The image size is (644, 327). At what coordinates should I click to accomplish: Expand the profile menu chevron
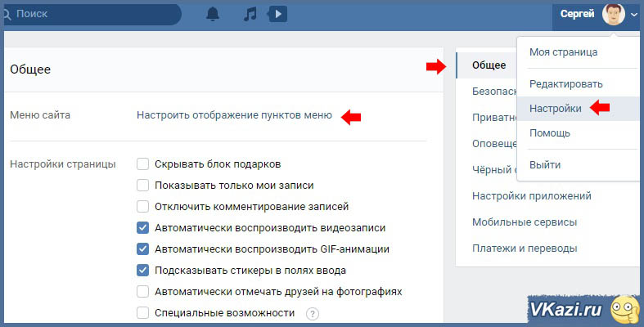[634, 15]
